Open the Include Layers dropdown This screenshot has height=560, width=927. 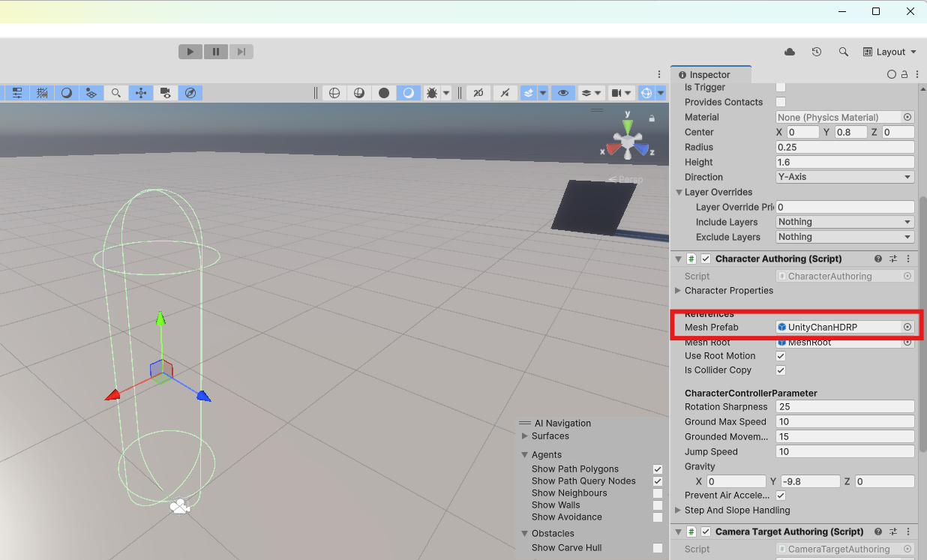[x=844, y=222]
